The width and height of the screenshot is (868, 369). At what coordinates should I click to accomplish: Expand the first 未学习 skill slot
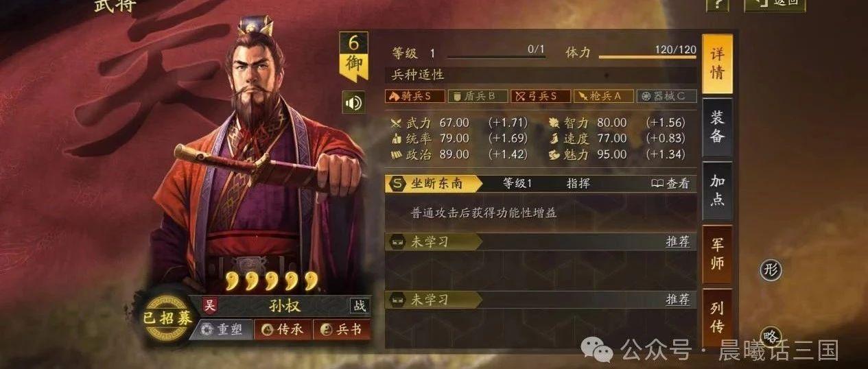[541, 241]
